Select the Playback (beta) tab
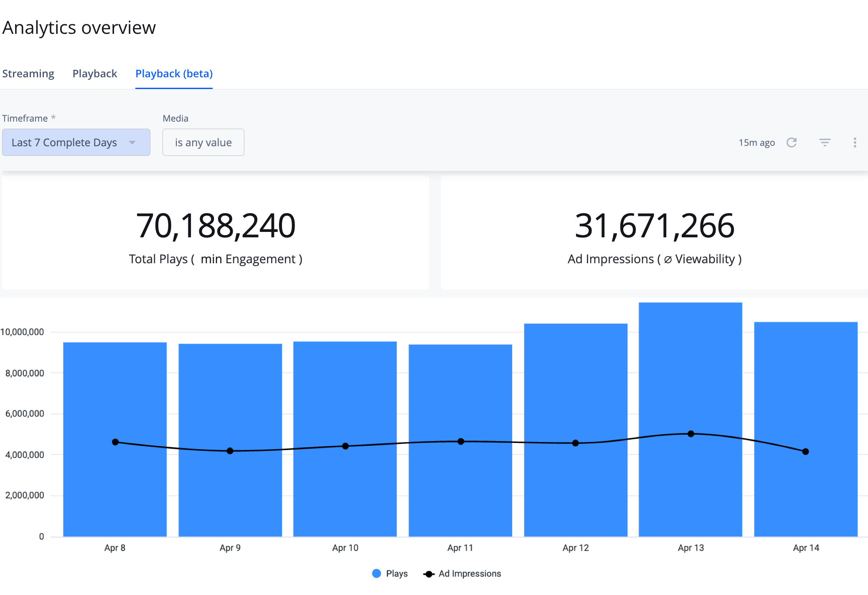Screen dimensions: 868x595 pyautogui.click(x=174, y=74)
